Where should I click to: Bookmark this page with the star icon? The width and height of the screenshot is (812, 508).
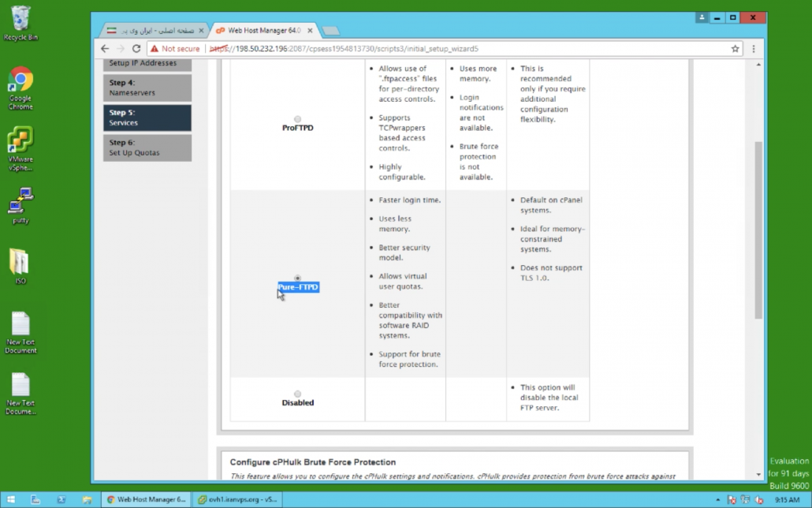(x=735, y=49)
